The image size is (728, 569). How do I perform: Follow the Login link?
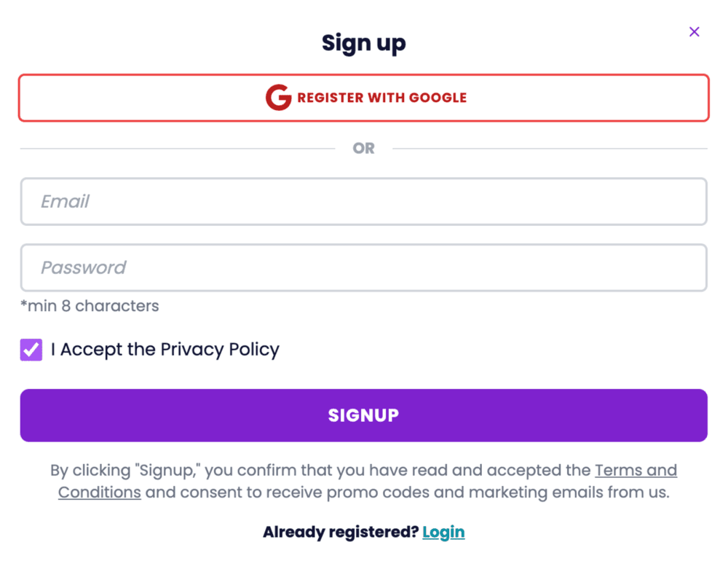[x=443, y=532]
